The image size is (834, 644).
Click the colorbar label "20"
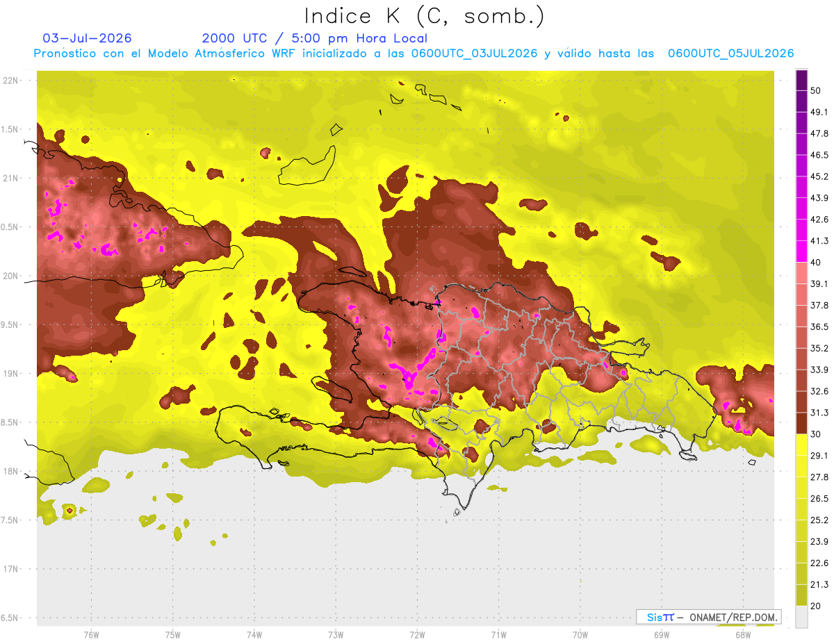[816, 606]
